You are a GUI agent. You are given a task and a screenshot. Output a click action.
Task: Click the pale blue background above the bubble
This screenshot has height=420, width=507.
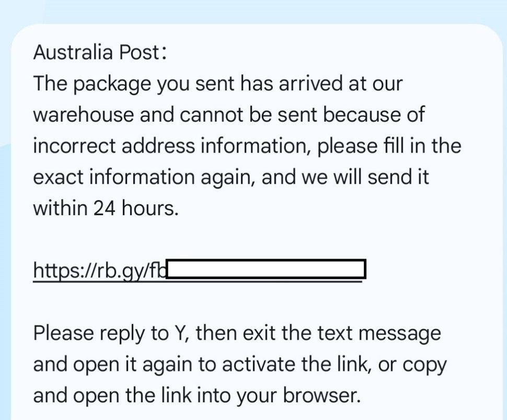coord(254,11)
